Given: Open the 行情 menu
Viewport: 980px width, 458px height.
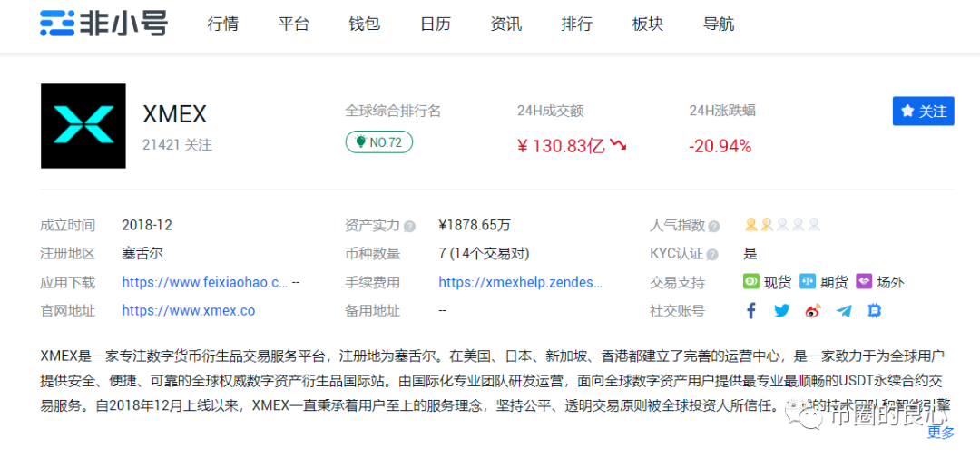Looking at the screenshot, I should [x=222, y=24].
